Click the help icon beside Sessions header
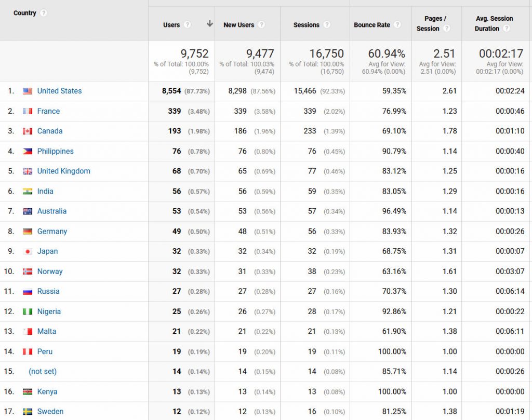 [327, 25]
